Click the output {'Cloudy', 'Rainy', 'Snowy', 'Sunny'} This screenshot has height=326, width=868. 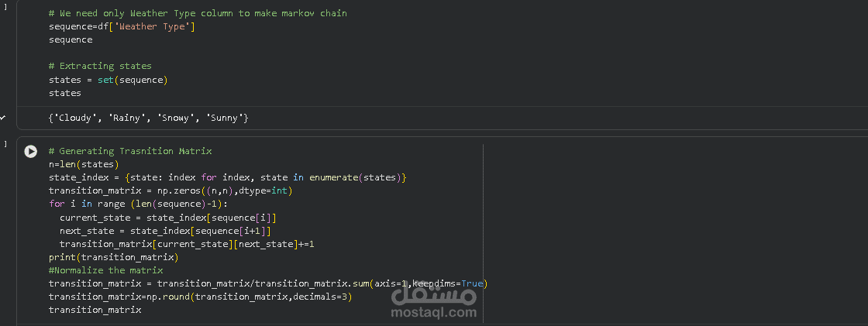pyautogui.click(x=148, y=118)
